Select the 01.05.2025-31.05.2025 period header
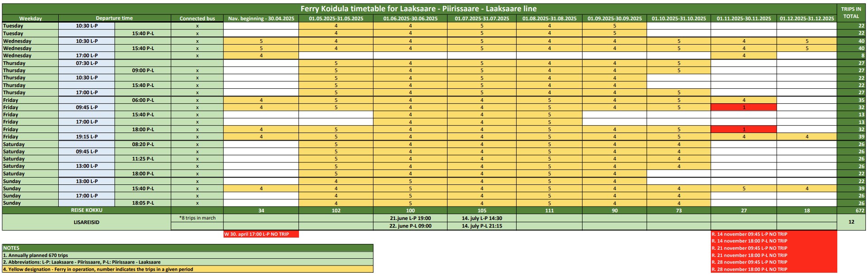Screen dimensions: 868x275 pyautogui.click(x=336, y=18)
